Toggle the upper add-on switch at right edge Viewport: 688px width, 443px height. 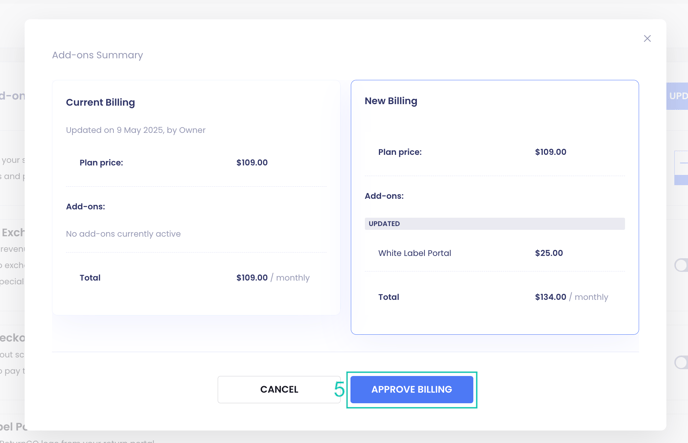[x=681, y=265]
